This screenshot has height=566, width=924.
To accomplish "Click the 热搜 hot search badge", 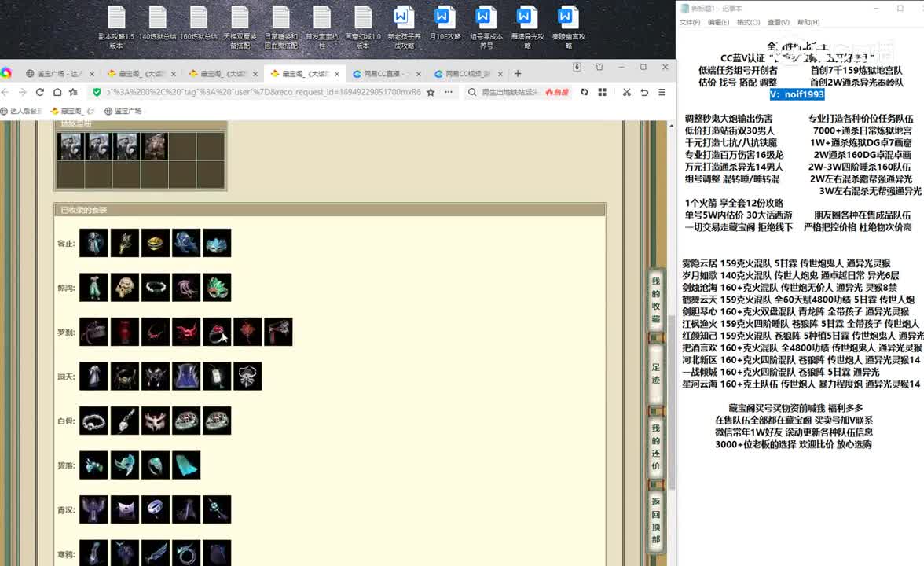I will [558, 92].
